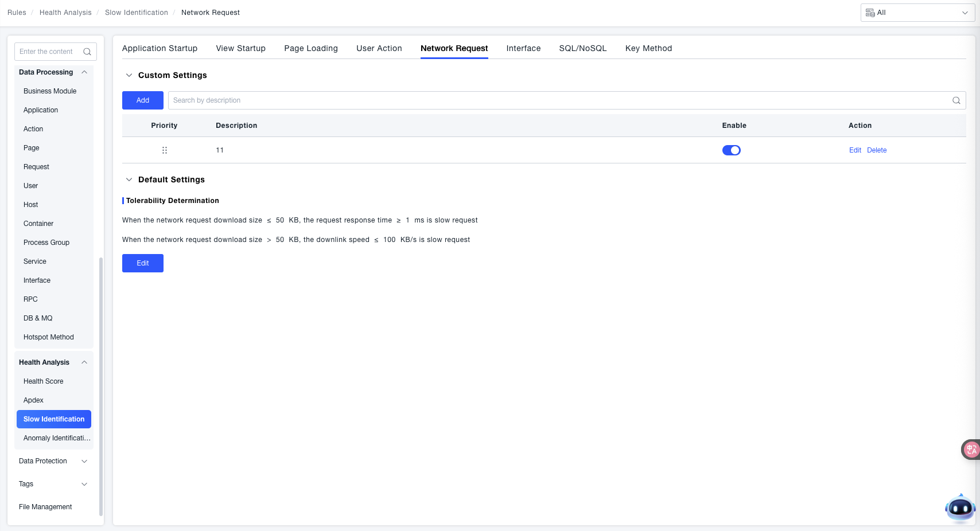
Task: Click the pink translate floating icon
Action: click(971, 450)
